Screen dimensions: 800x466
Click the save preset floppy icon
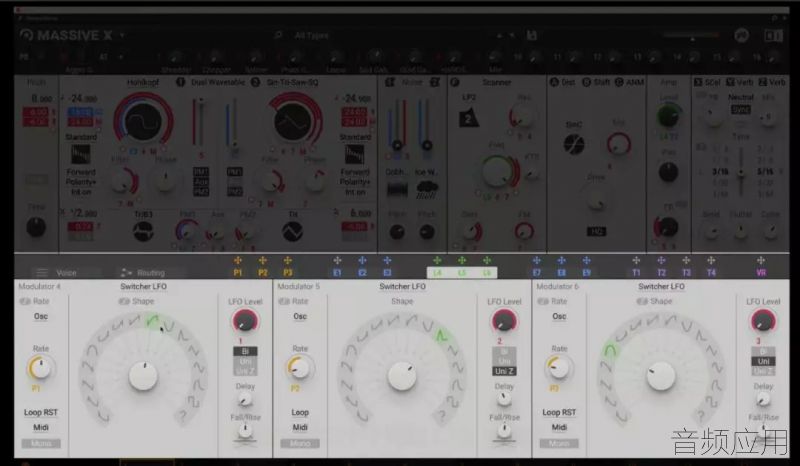[x=531, y=35]
